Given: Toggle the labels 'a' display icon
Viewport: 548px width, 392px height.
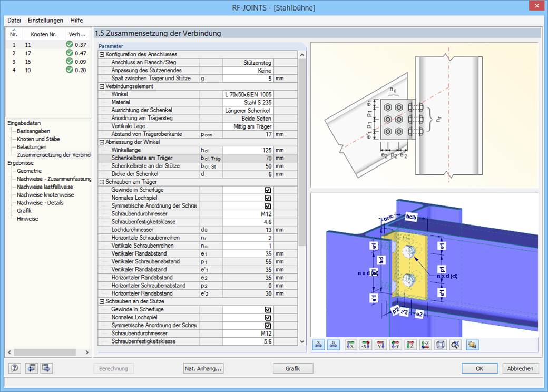Looking at the screenshot, I should (x=334, y=345).
